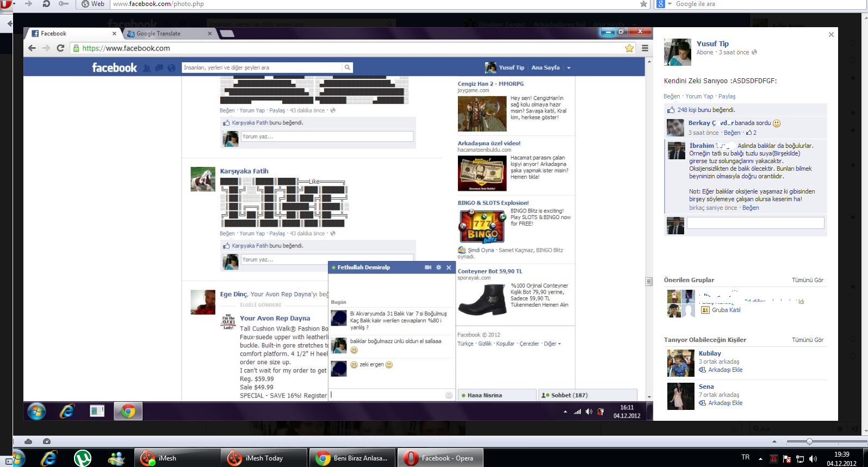This screenshot has height=467, width=868.
Task: Open Kubilay's profile thumbnail
Action: click(x=681, y=363)
